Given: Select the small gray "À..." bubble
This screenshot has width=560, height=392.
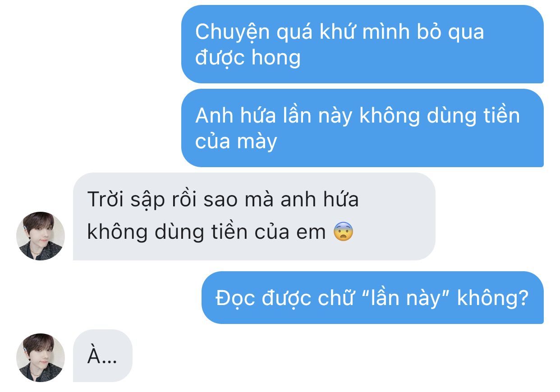Looking at the screenshot, I should click(102, 356).
